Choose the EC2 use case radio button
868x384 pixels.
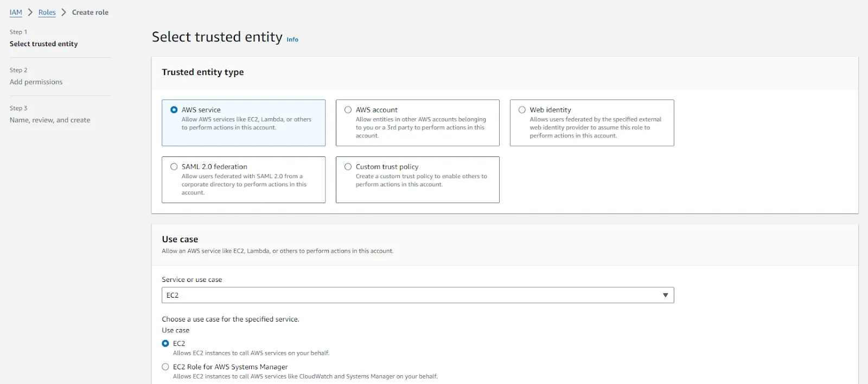165,343
